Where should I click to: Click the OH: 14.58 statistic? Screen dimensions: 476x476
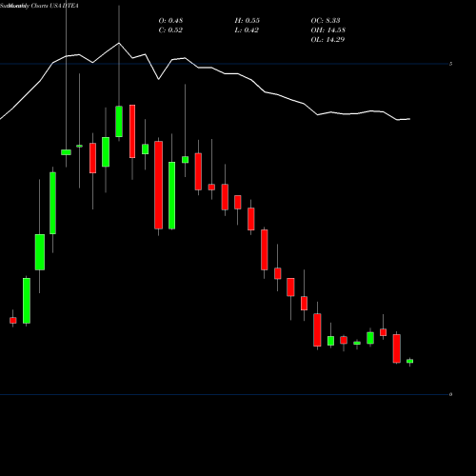(x=328, y=30)
